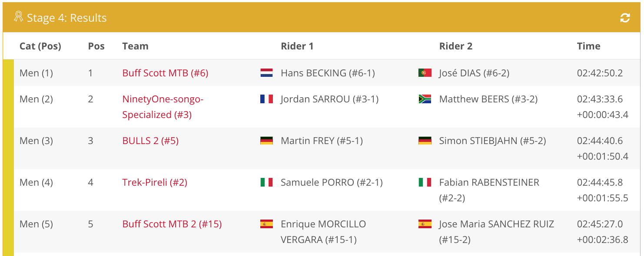
Task: Click the Cat (Pos) column header
Action: pyautogui.click(x=40, y=46)
